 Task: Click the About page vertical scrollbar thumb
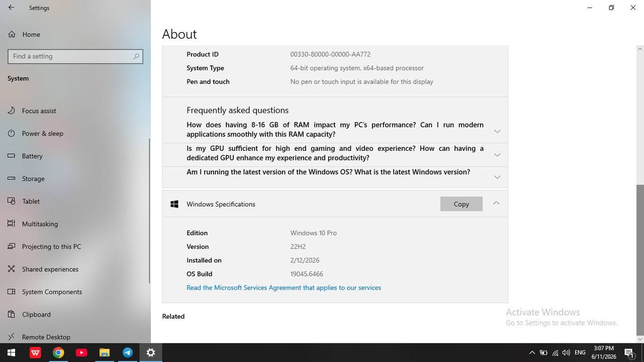(x=640, y=259)
